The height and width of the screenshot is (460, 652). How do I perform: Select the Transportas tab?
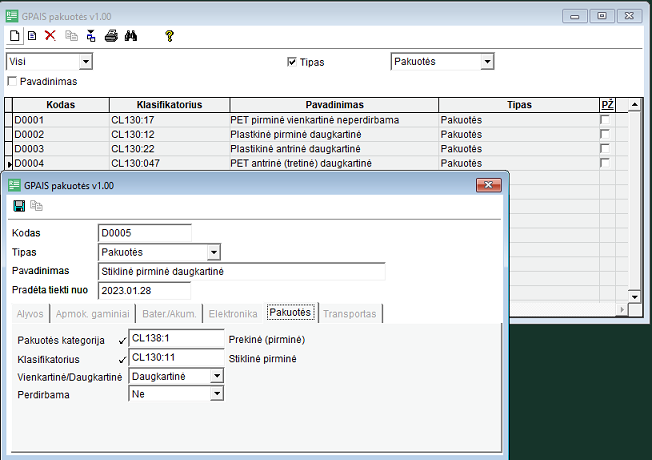[x=350, y=313]
